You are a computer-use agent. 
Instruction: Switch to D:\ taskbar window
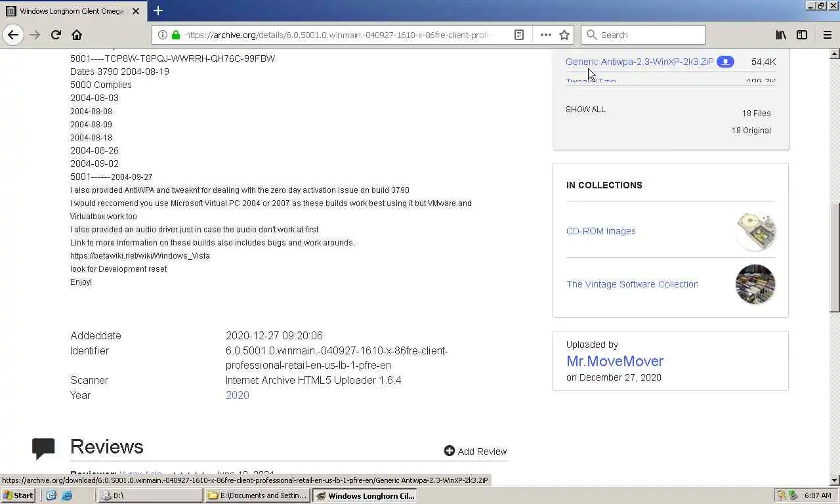pyautogui.click(x=150, y=495)
